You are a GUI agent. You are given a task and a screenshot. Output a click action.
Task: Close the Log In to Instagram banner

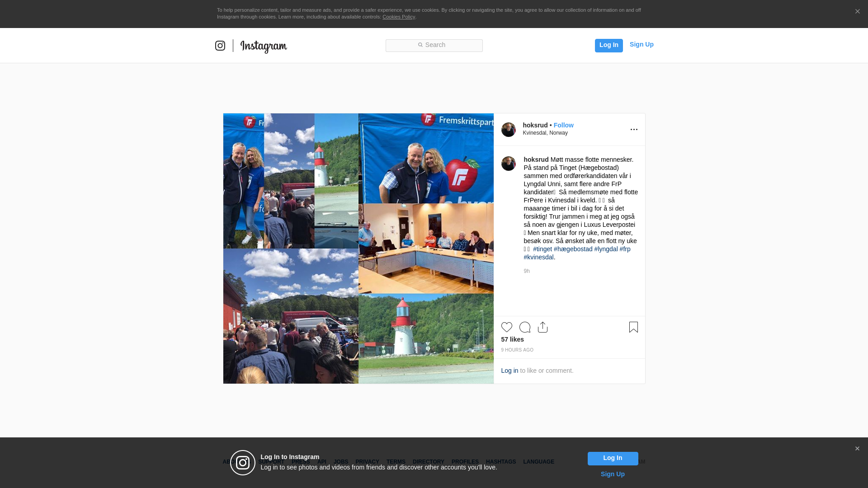857,449
